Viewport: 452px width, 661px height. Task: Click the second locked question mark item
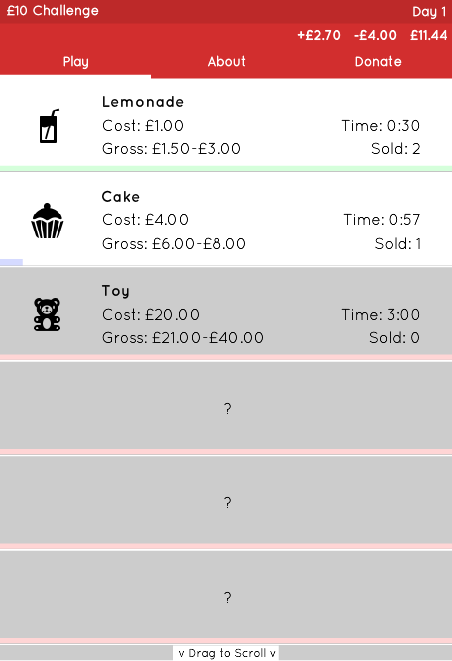226,500
